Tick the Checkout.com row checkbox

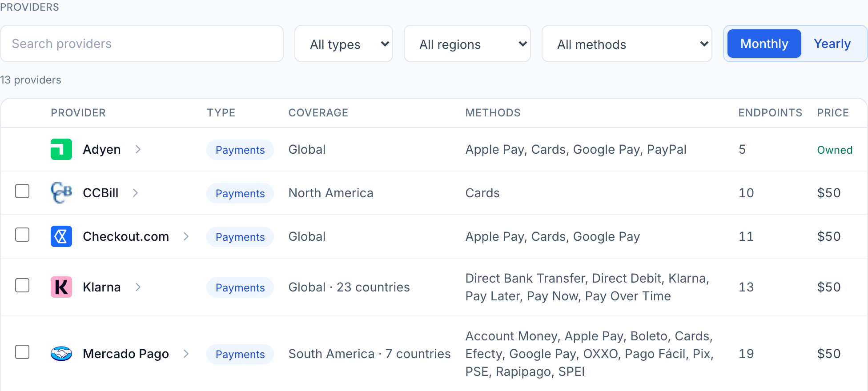tap(22, 235)
